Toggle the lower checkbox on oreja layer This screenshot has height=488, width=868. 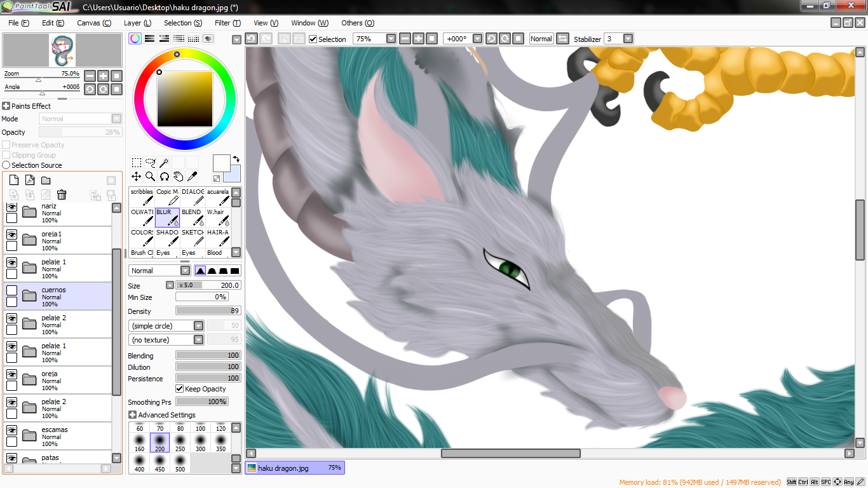[11, 386]
